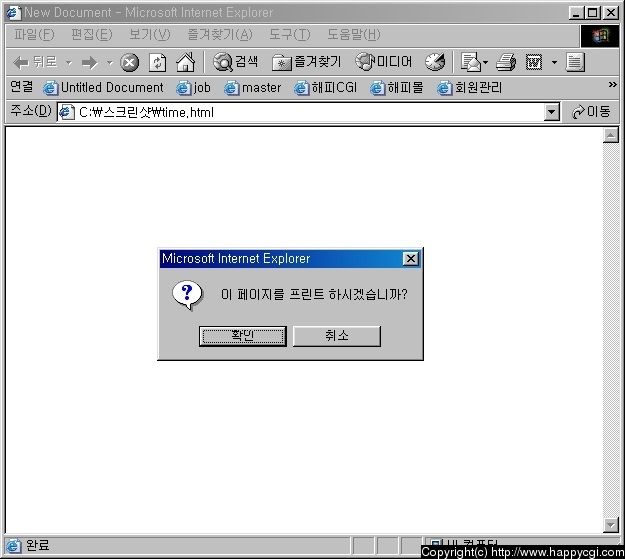Viewport: 625px width, 559px height.
Task: Click the status bar IE icon
Action: tap(13, 545)
